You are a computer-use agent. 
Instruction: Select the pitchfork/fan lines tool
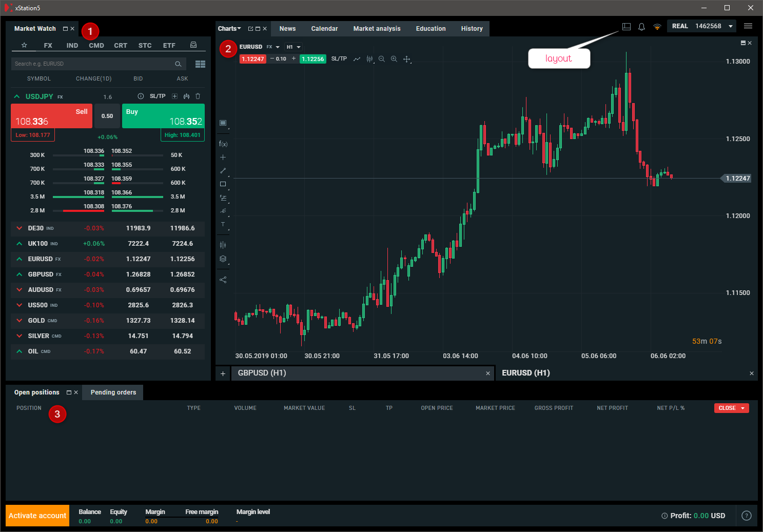coord(223,211)
